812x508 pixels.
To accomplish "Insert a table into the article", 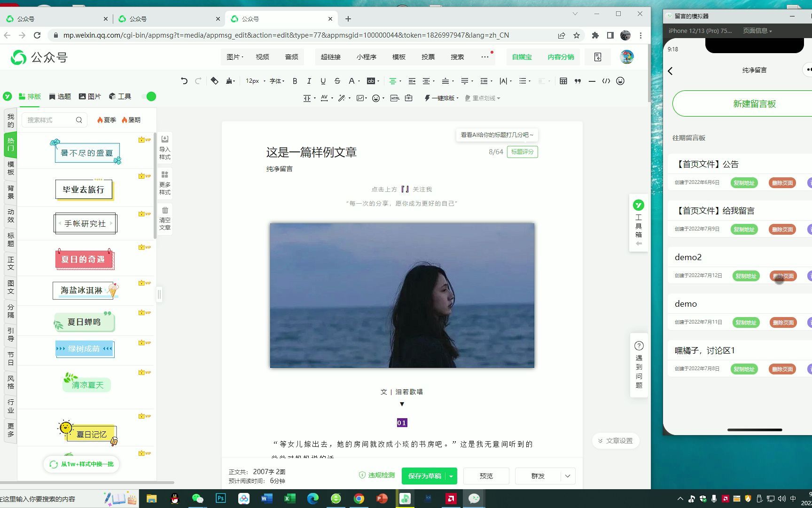I will (x=563, y=81).
